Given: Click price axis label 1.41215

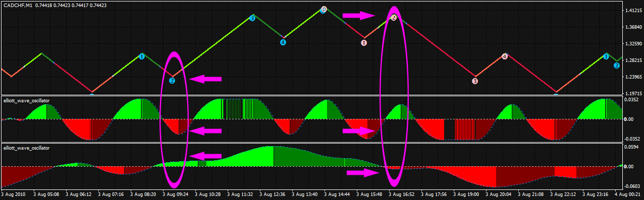Looking at the screenshot, I should tap(633, 11).
